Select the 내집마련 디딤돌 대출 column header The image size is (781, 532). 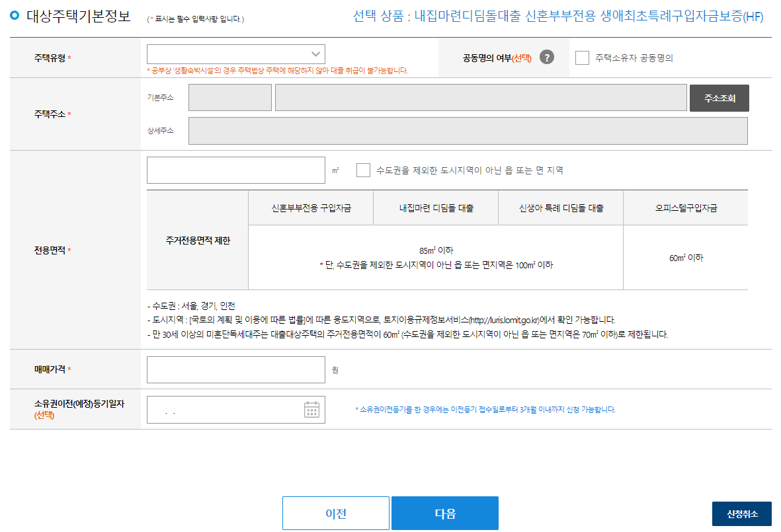[x=436, y=207]
